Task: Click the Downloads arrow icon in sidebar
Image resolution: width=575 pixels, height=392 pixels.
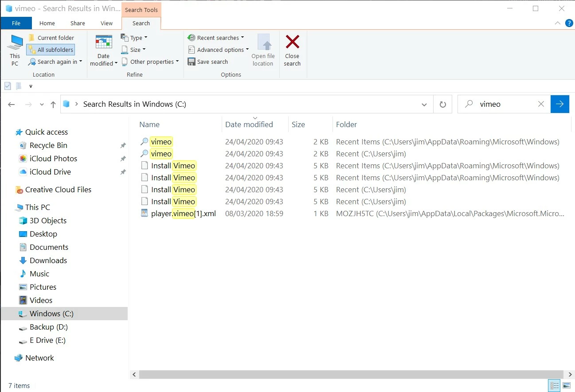Action: (x=23, y=260)
